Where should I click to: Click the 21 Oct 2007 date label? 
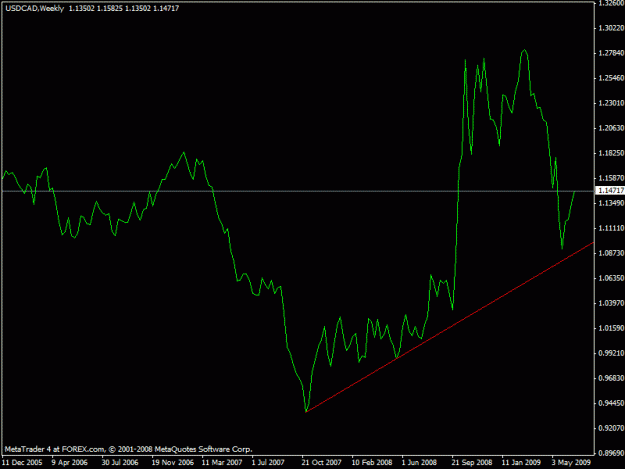click(321, 463)
